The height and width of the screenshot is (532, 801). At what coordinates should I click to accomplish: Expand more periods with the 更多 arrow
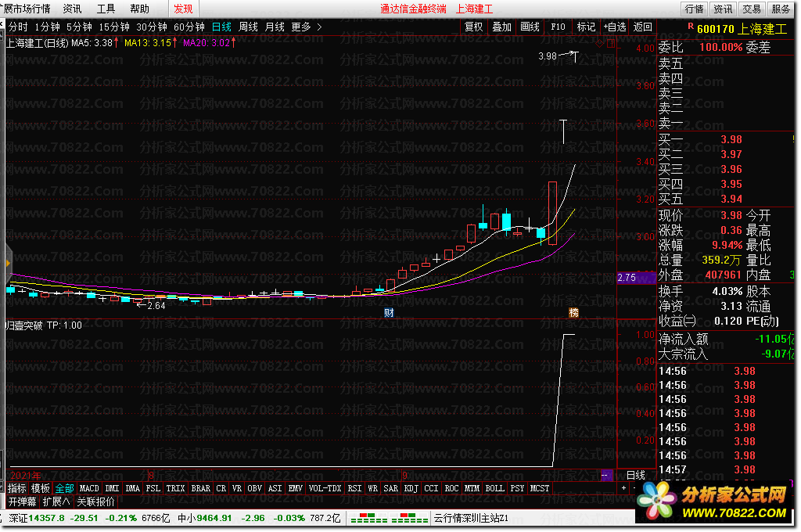click(x=319, y=27)
